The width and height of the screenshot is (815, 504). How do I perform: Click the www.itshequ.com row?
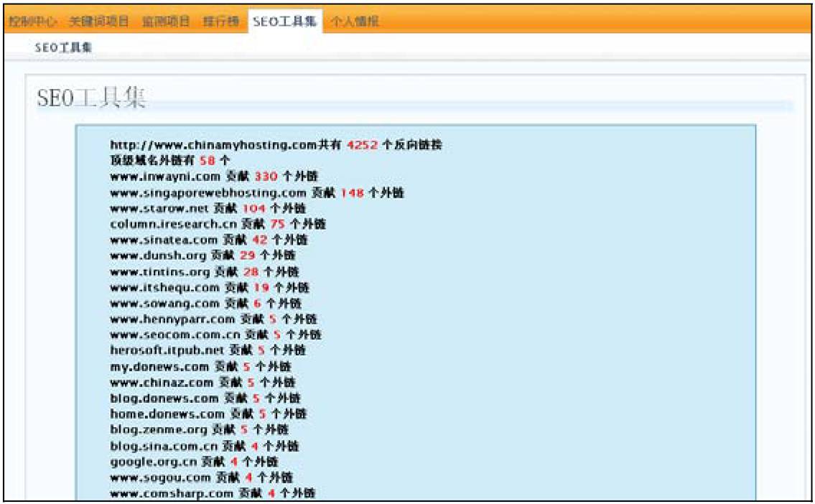pyautogui.click(x=210, y=286)
